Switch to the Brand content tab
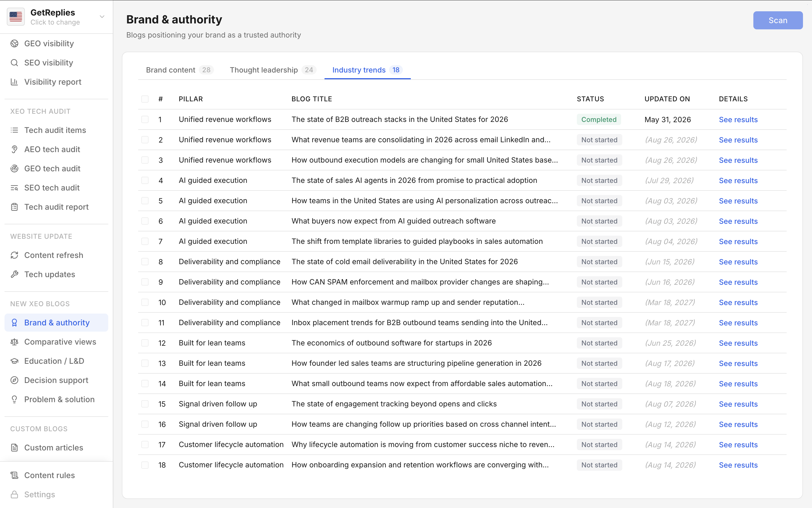 (180, 70)
